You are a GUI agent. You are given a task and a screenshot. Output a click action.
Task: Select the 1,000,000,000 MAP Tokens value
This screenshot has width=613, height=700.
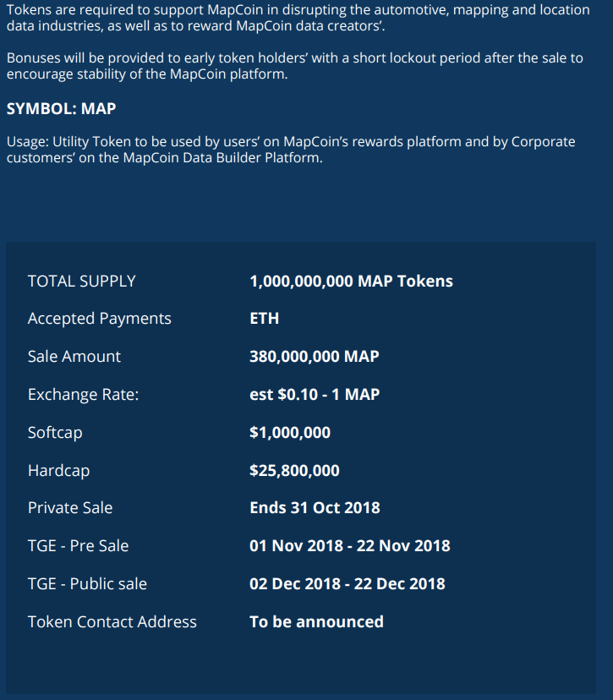pyautogui.click(x=351, y=281)
